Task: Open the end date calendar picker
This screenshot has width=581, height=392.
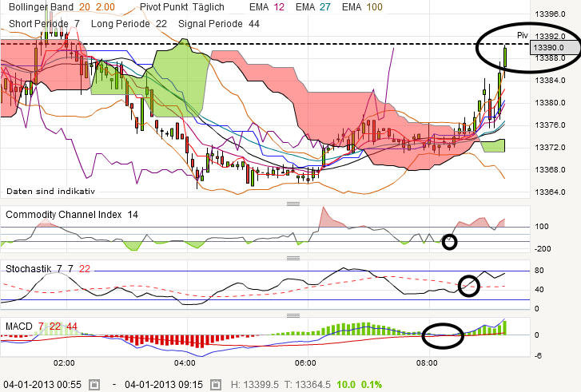Action: coord(216,385)
